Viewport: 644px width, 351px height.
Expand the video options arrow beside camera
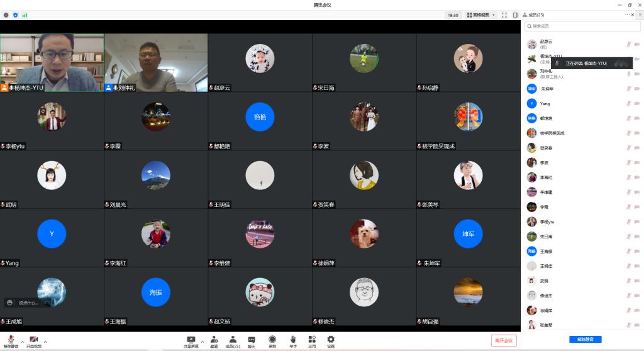[x=45, y=342]
